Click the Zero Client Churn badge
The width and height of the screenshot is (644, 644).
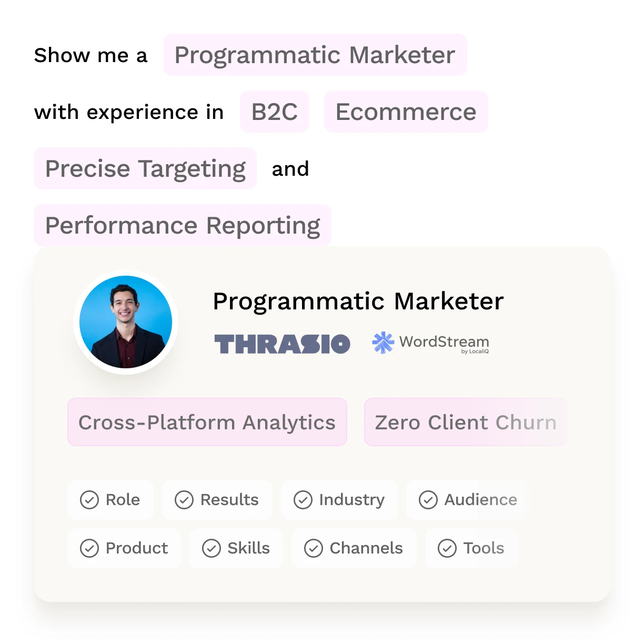point(466,422)
